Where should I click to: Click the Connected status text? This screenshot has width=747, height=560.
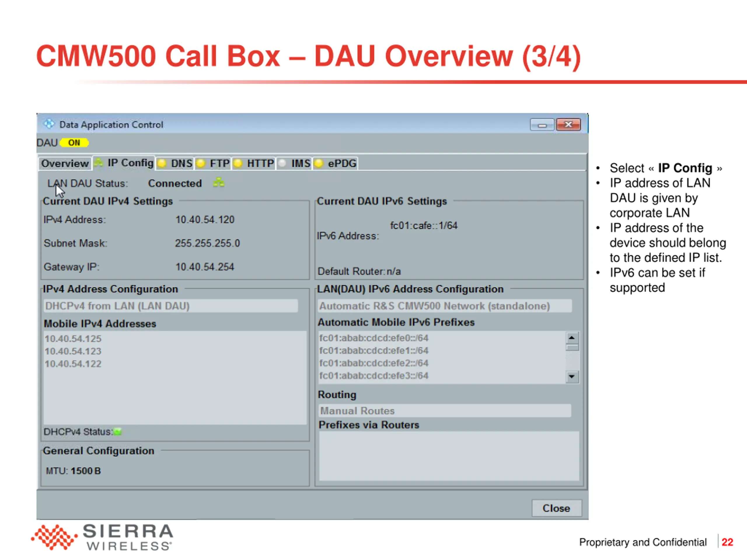(x=175, y=183)
